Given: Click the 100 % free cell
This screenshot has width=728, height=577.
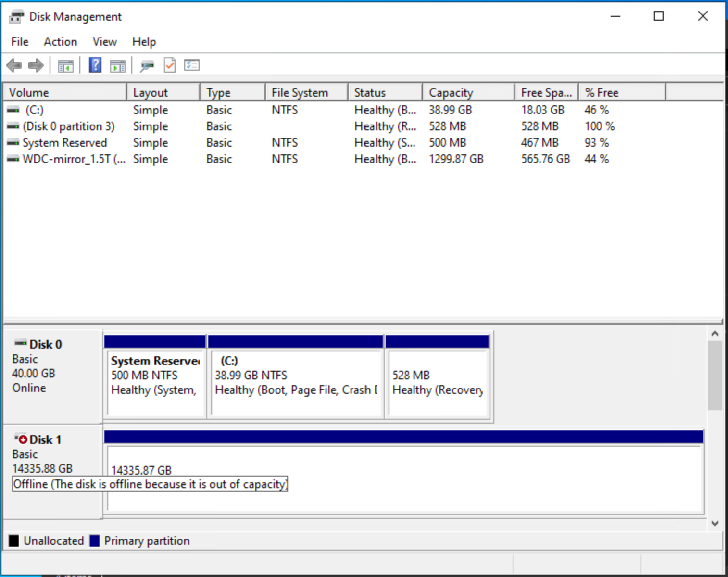Looking at the screenshot, I should (x=600, y=126).
